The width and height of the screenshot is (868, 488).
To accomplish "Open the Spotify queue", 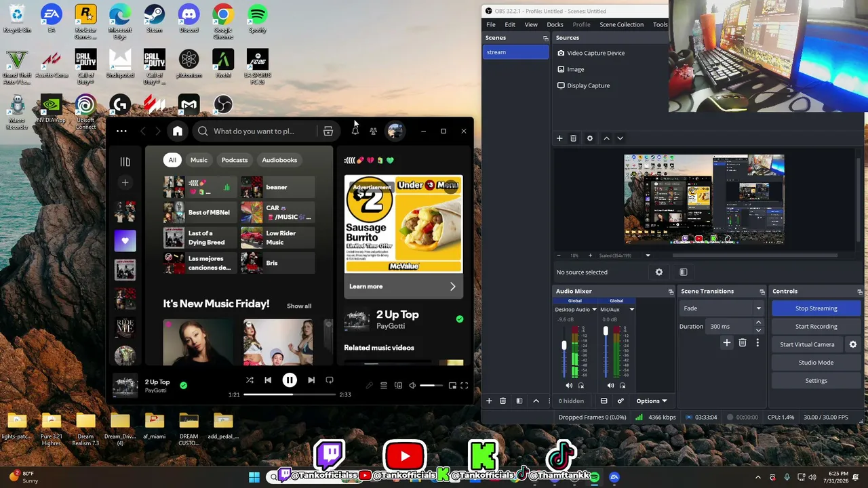I will [x=384, y=386].
